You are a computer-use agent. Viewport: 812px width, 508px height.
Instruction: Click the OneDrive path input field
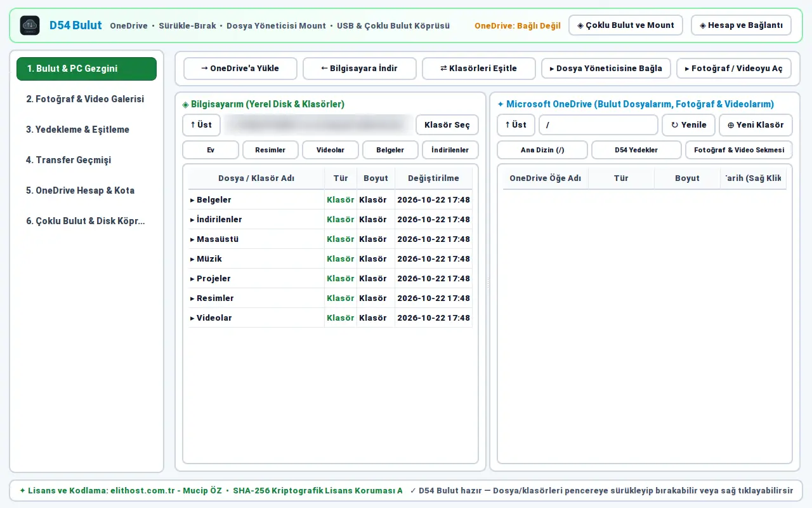[598, 125]
